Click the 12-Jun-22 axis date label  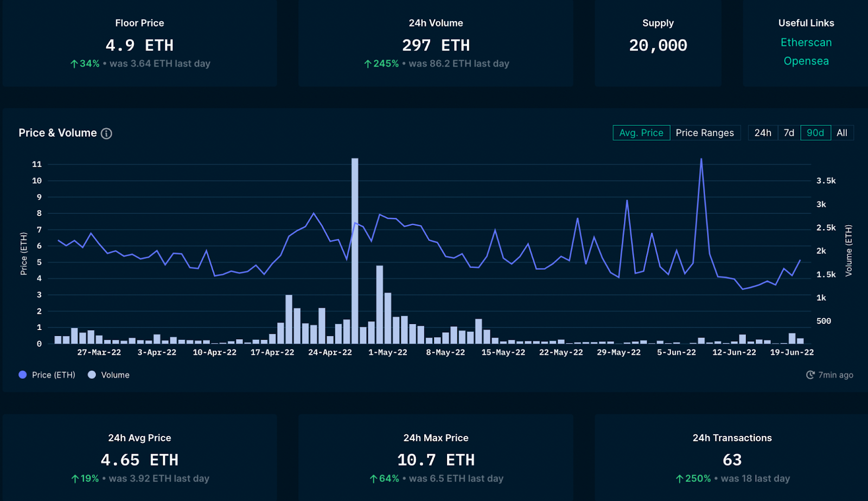(x=734, y=352)
